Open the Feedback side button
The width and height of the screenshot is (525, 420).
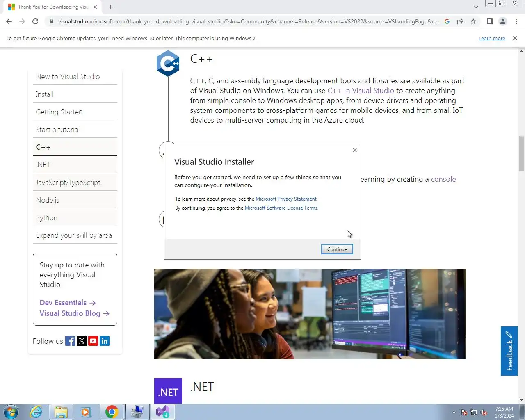pos(509,351)
